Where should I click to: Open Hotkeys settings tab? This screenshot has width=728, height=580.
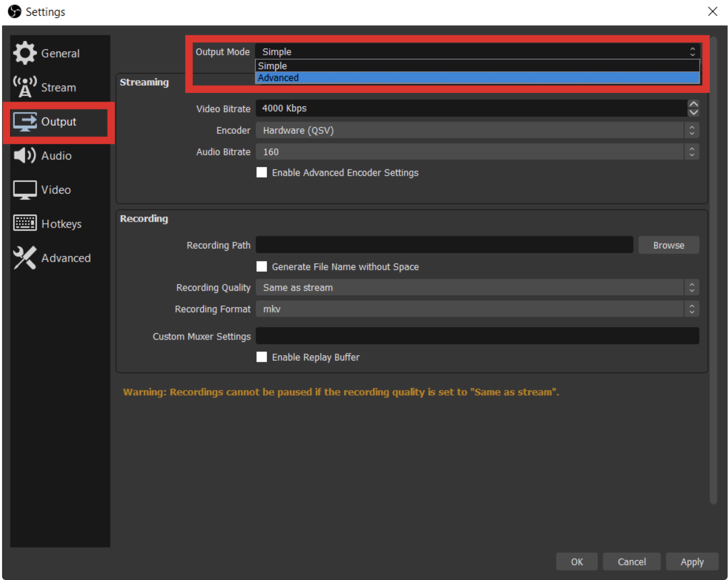click(x=60, y=224)
